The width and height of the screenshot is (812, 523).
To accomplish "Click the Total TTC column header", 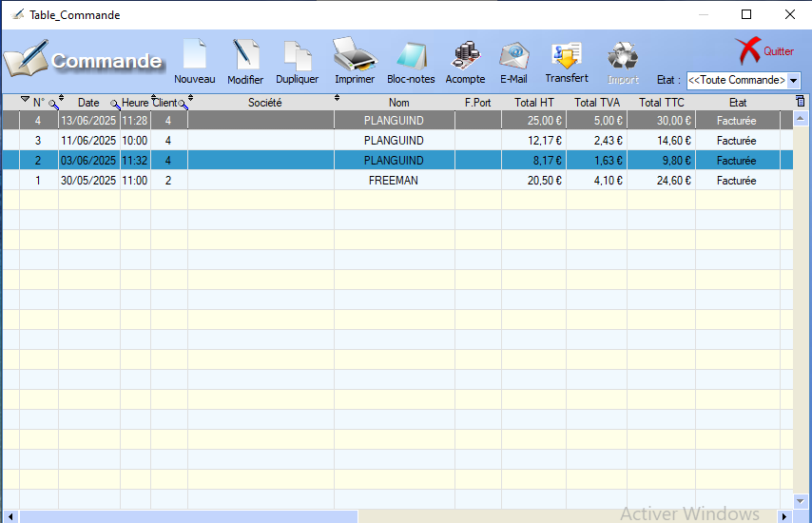I will pyautogui.click(x=661, y=103).
